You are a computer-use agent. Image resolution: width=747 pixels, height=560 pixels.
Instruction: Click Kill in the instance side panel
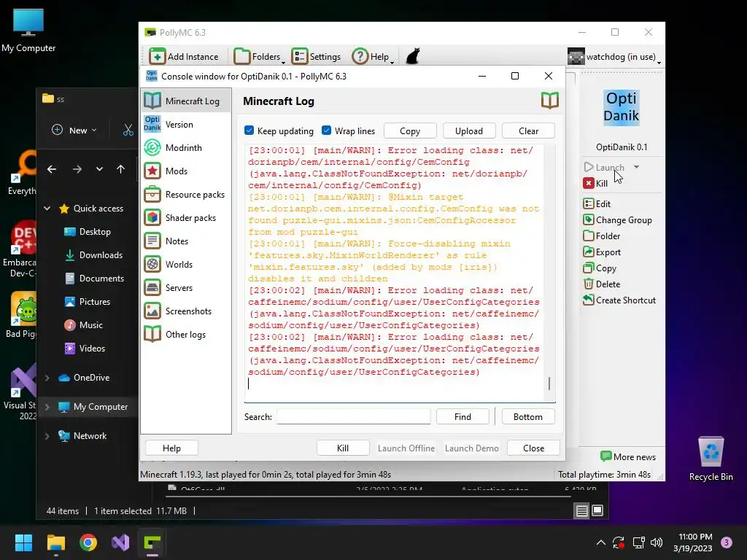click(595, 183)
